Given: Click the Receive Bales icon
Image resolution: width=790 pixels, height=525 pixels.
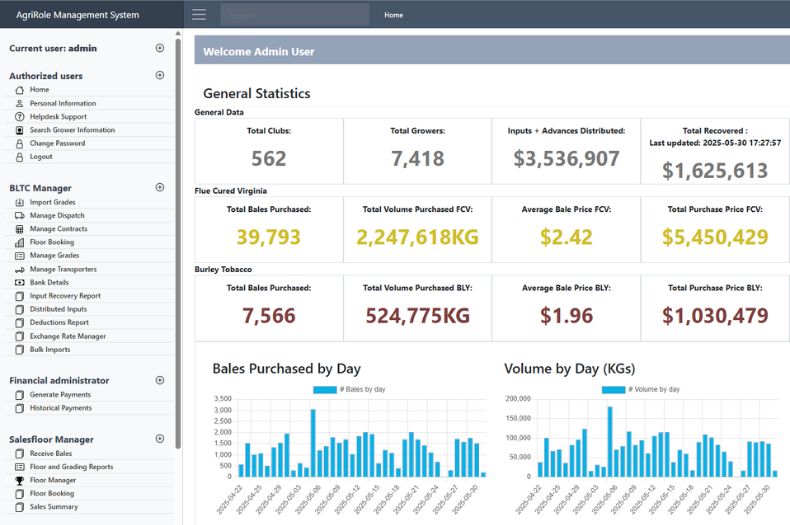Looking at the screenshot, I should coord(20,453).
